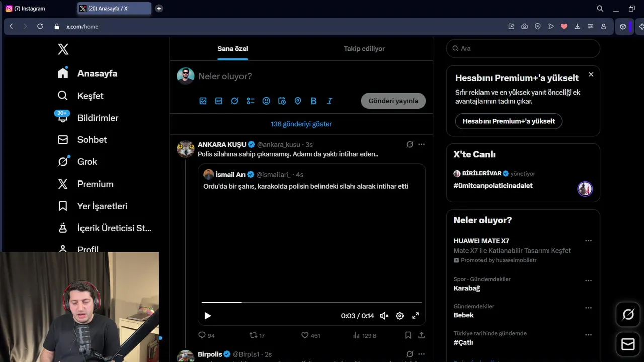Screen dimensions: 644x362
Task: Open more options for #Çatı trend
Action: tap(588, 335)
